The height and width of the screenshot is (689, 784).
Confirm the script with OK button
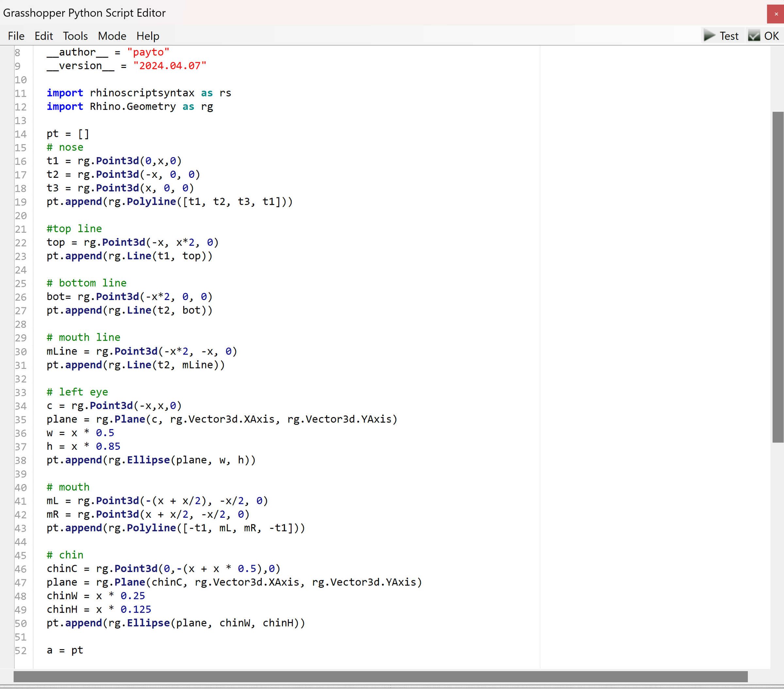click(764, 36)
